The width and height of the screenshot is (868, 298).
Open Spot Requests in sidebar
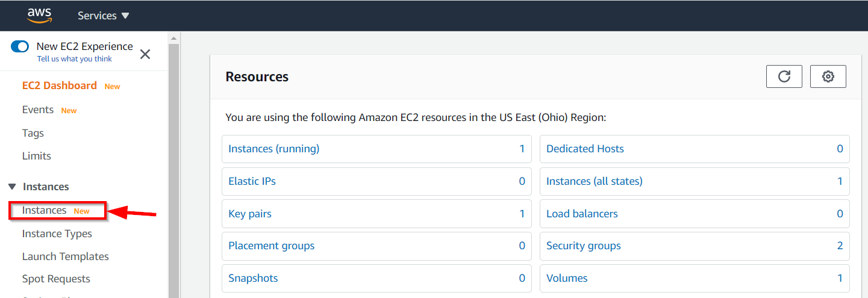tap(56, 279)
